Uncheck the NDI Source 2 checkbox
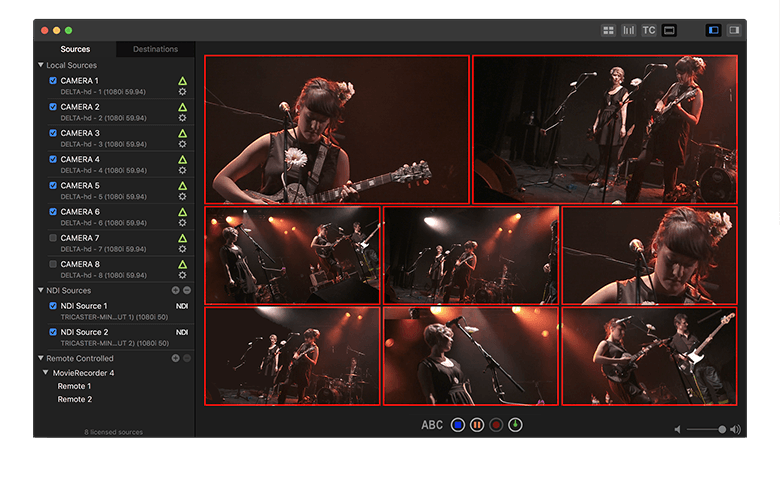 pos(53,332)
